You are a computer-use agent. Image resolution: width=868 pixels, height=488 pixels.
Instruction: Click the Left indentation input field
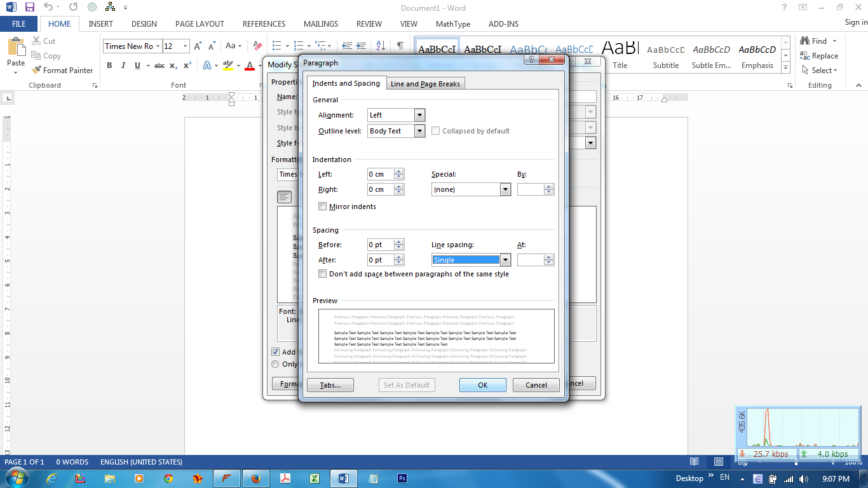tap(381, 174)
